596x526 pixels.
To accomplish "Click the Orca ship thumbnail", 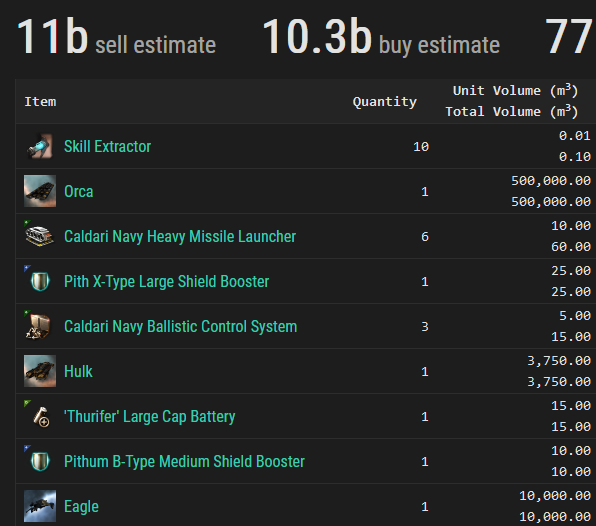I will pyautogui.click(x=40, y=191).
